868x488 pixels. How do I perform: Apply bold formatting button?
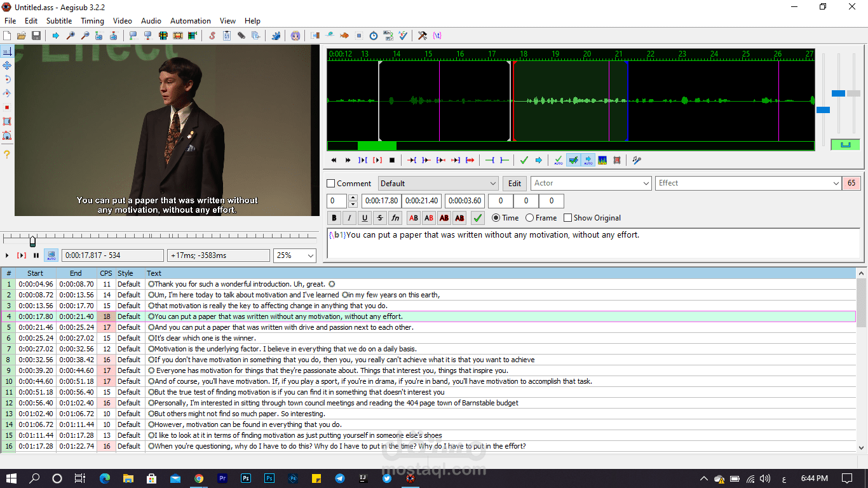[334, 218]
